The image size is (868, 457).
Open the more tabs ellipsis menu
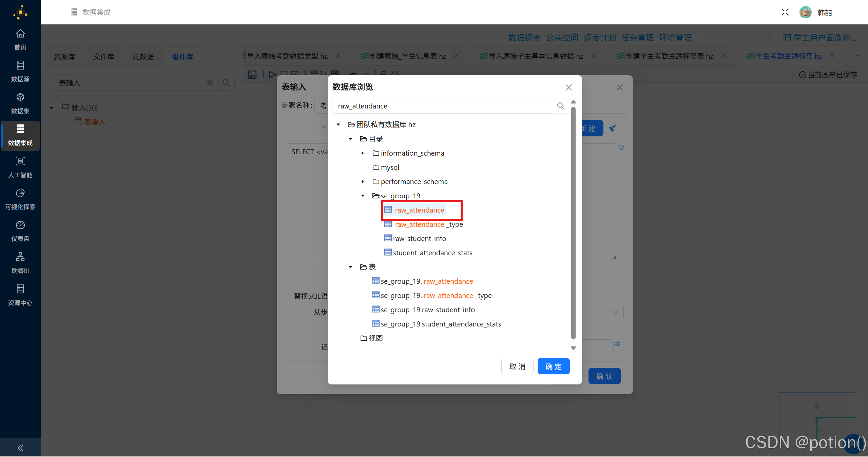[x=856, y=56]
